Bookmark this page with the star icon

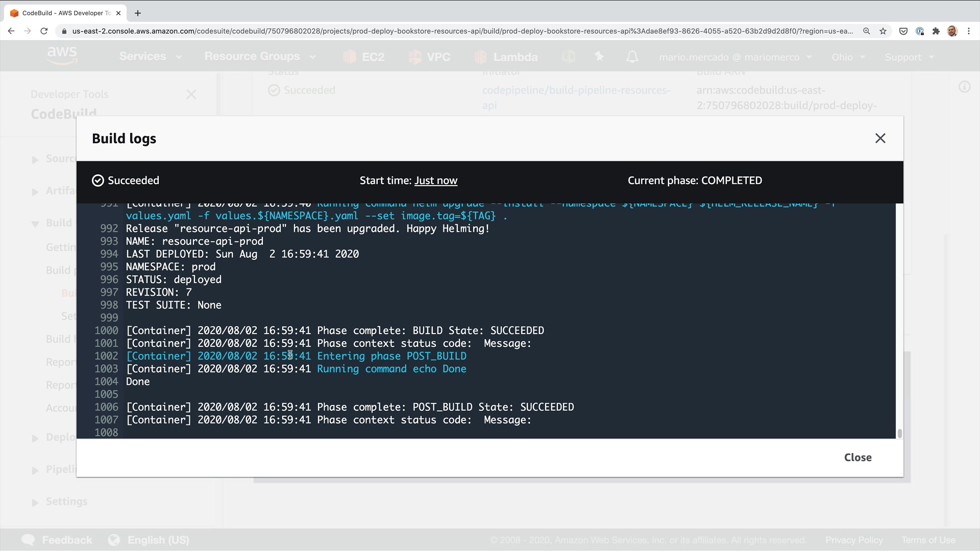point(883,31)
